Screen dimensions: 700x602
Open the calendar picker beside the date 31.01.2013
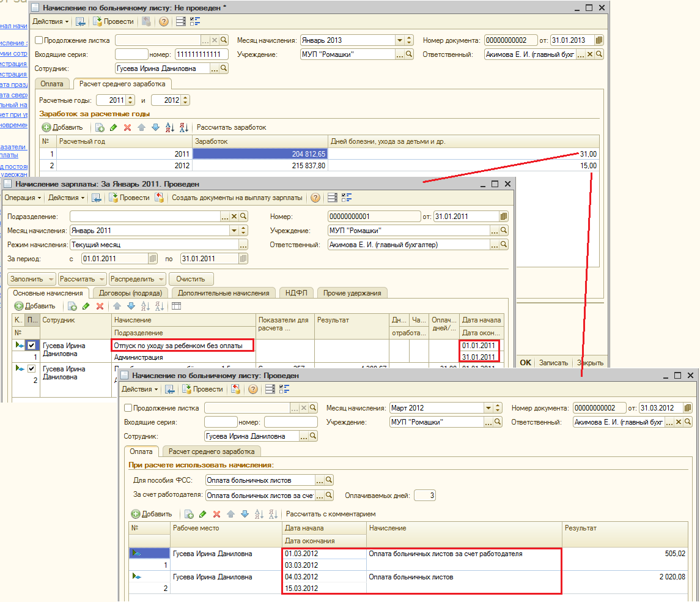tap(599, 40)
